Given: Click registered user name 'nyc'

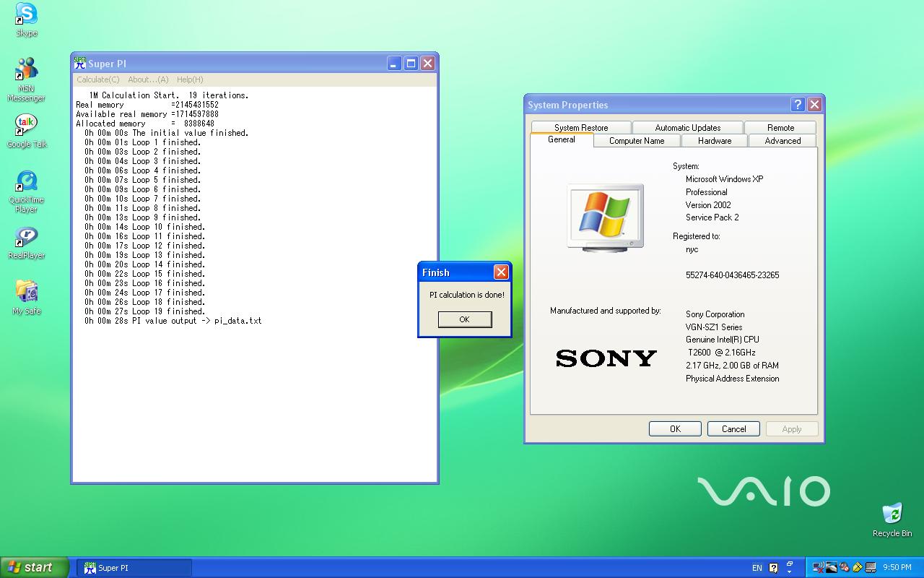Looking at the screenshot, I should pos(692,249).
